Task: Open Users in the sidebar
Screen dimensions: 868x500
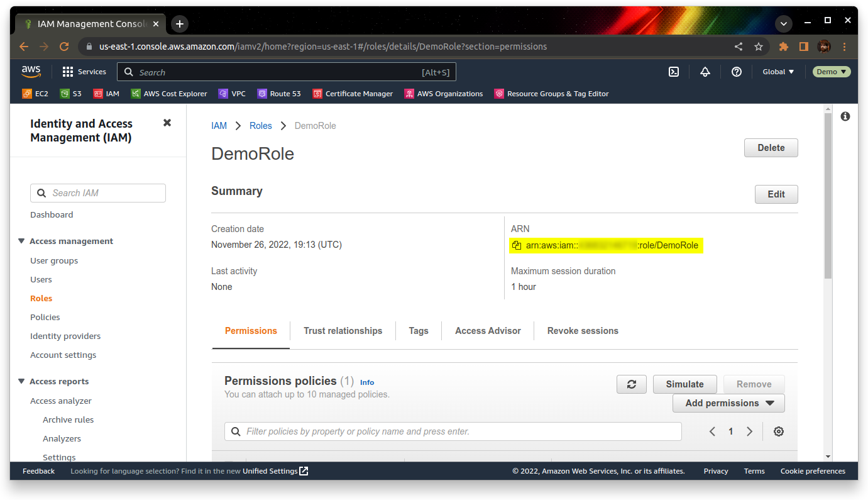Action: pos(41,279)
